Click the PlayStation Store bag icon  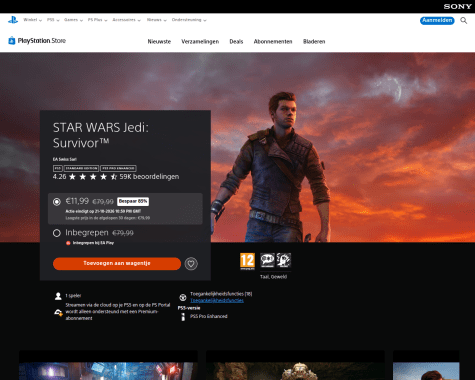pos(12,41)
